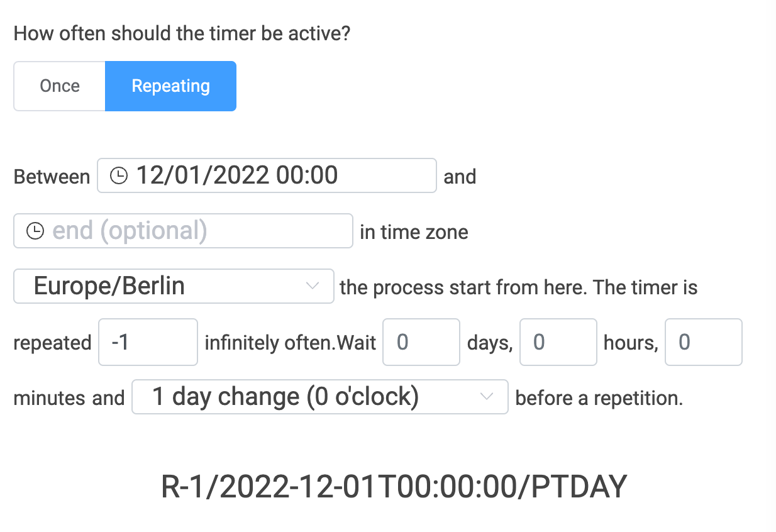Focus the minutes wait input field
776x532 pixels.
pos(703,342)
